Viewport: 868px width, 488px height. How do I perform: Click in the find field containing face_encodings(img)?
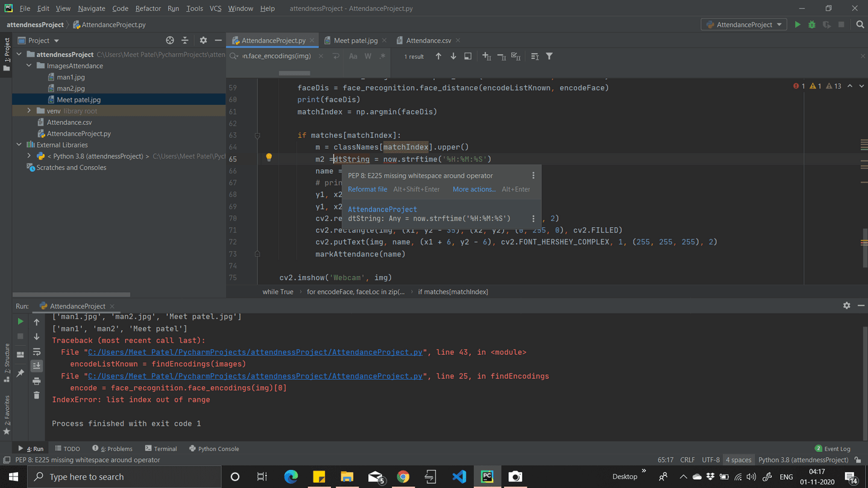(277, 56)
